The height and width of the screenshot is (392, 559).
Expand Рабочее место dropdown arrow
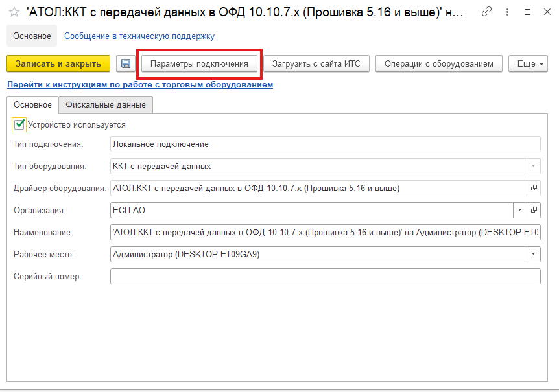[x=533, y=254]
